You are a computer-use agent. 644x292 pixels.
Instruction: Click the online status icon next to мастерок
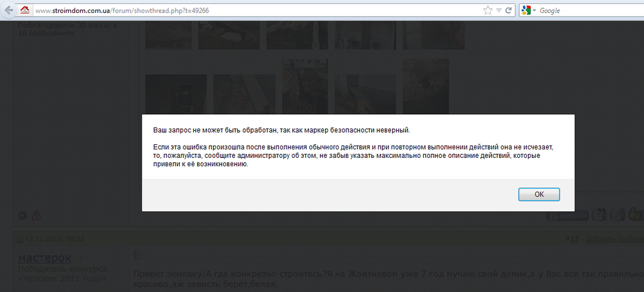pos(79,259)
